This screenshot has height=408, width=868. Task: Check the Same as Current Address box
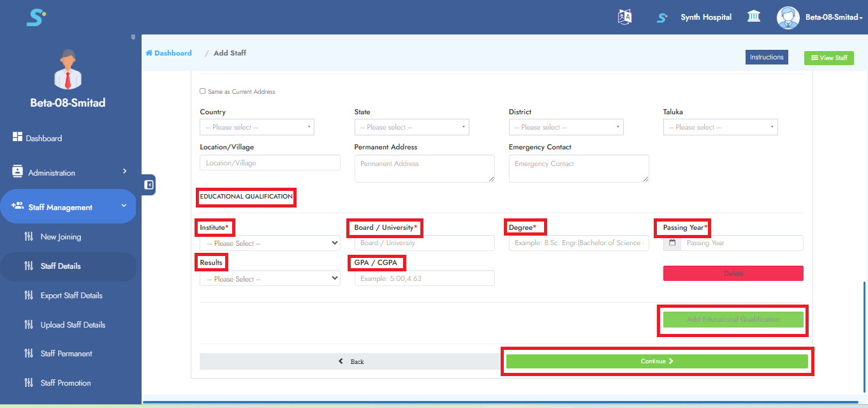tap(203, 91)
